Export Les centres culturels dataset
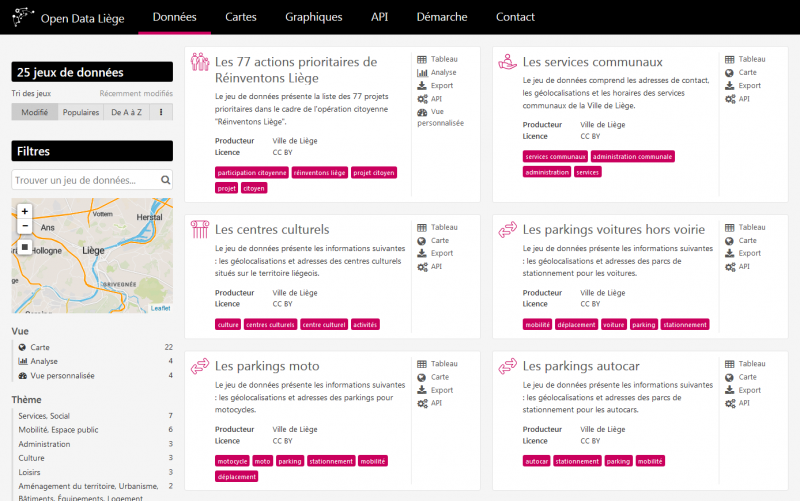 [x=435, y=253]
